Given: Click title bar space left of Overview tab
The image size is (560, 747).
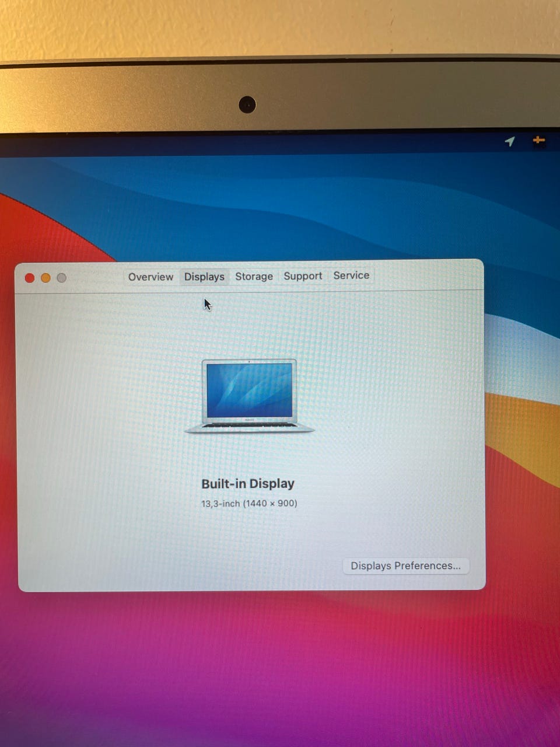Looking at the screenshot, I should coord(93,278).
